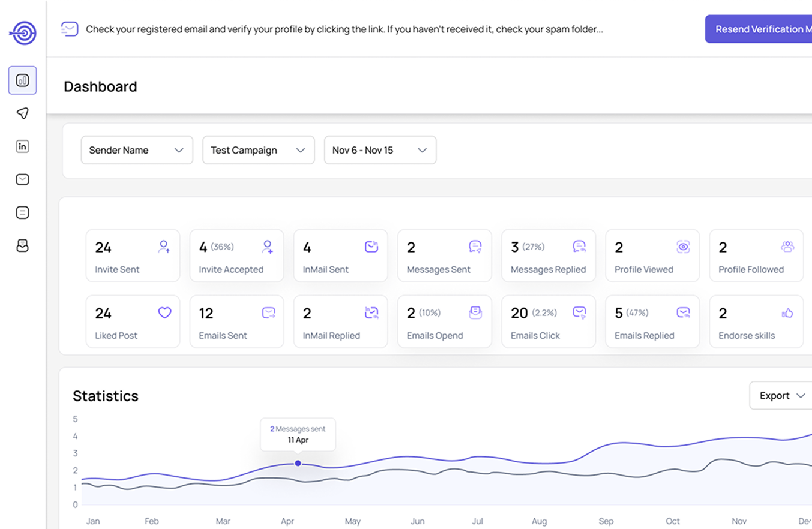Open the email envelope sidebar icon
The height and width of the screenshot is (529, 812).
click(x=23, y=179)
